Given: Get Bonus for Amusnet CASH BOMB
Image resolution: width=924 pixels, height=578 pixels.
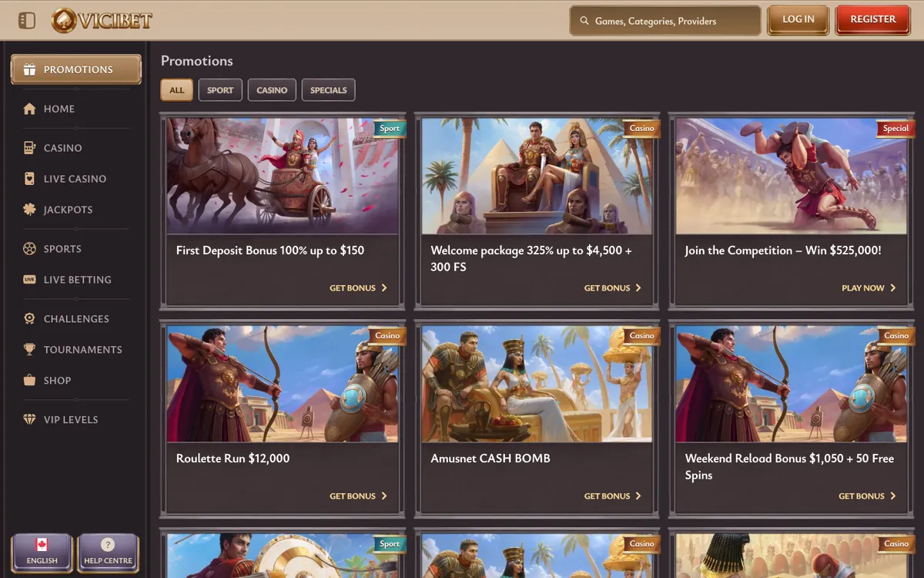Looking at the screenshot, I should (x=613, y=496).
